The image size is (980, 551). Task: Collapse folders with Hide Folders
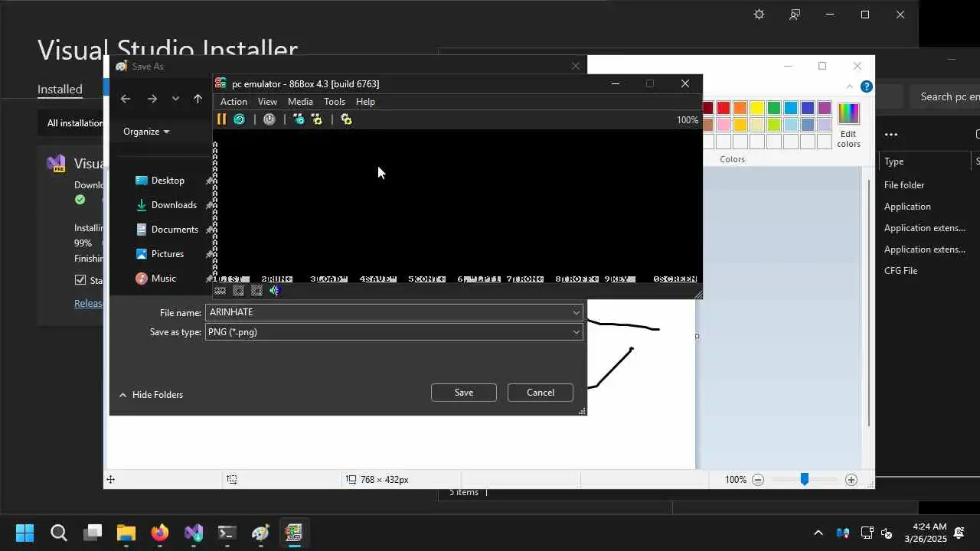pos(151,395)
